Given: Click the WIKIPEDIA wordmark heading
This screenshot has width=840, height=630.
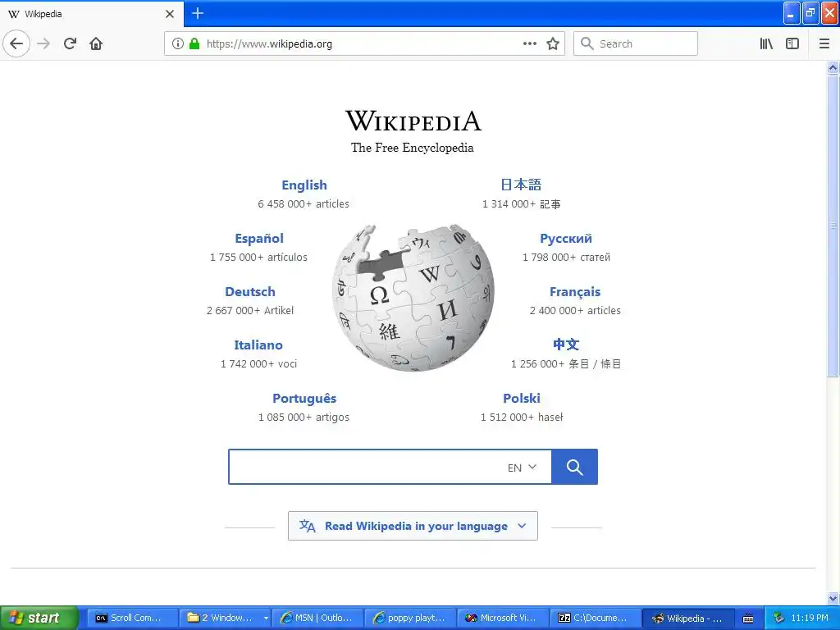Looking at the screenshot, I should pyautogui.click(x=413, y=121).
